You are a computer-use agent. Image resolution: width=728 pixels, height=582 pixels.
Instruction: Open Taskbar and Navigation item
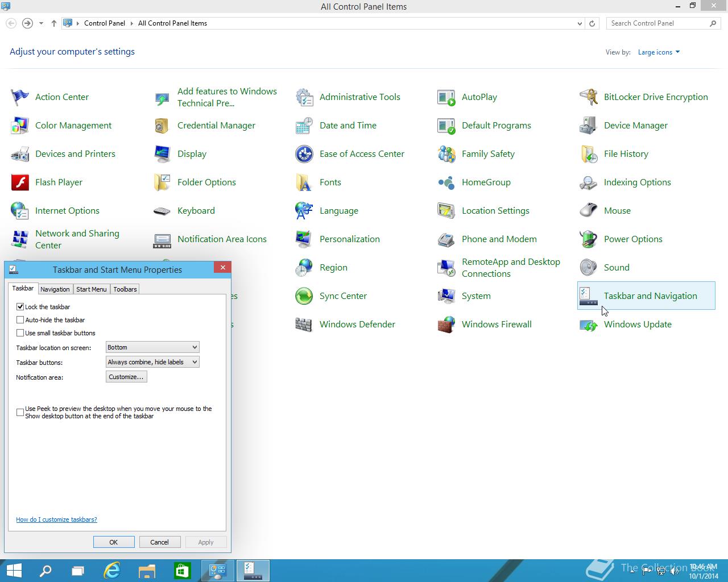click(x=646, y=296)
